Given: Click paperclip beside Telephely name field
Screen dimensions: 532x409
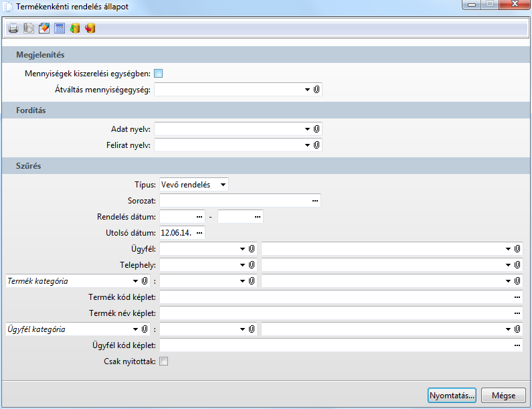Looking at the screenshot, I should point(517,265).
